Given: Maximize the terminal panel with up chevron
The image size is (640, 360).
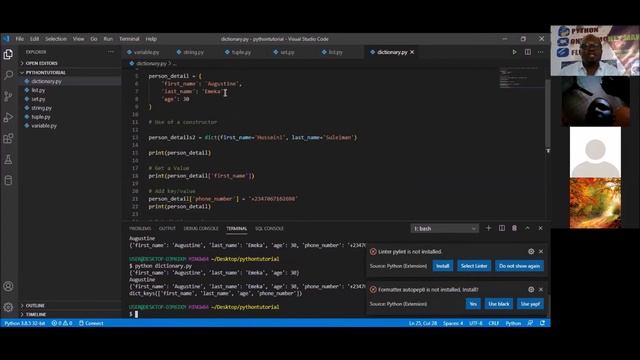Looking at the screenshot, I should [x=527, y=228].
